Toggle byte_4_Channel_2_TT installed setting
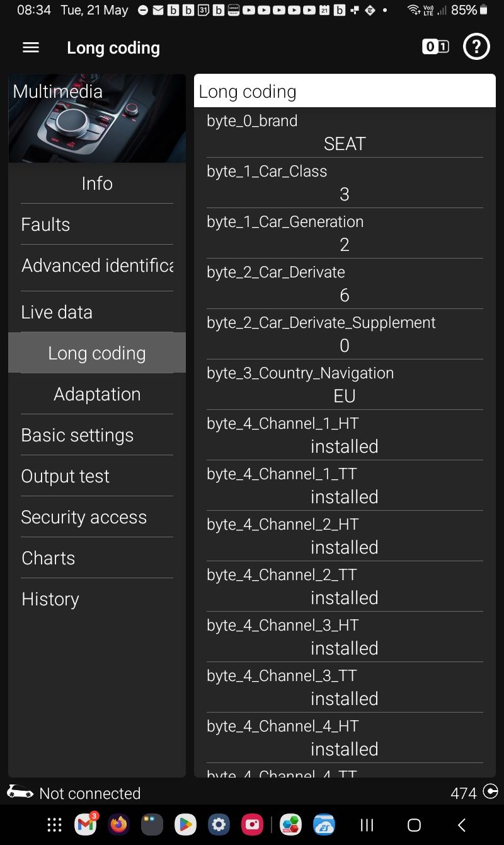This screenshot has height=845, width=504. [x=344, y=598]
